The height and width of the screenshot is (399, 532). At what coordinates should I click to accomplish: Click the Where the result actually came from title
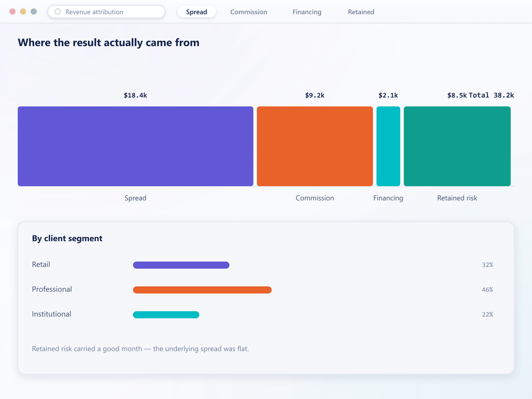click(108, 43)
